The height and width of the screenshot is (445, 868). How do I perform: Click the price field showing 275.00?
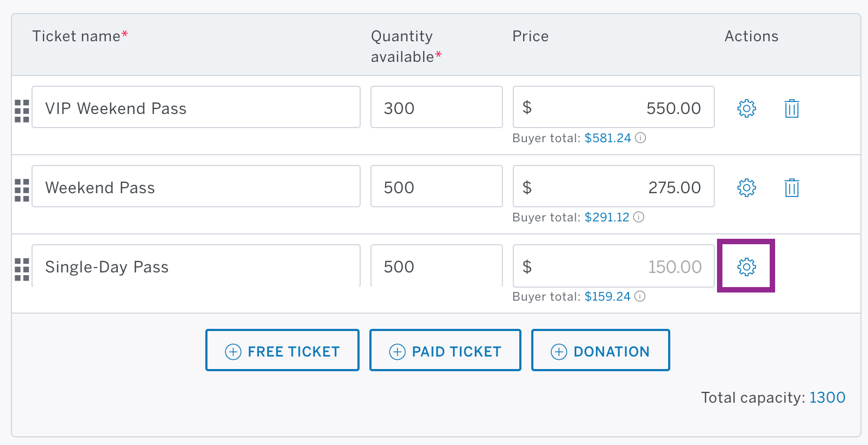click(614, 186)
